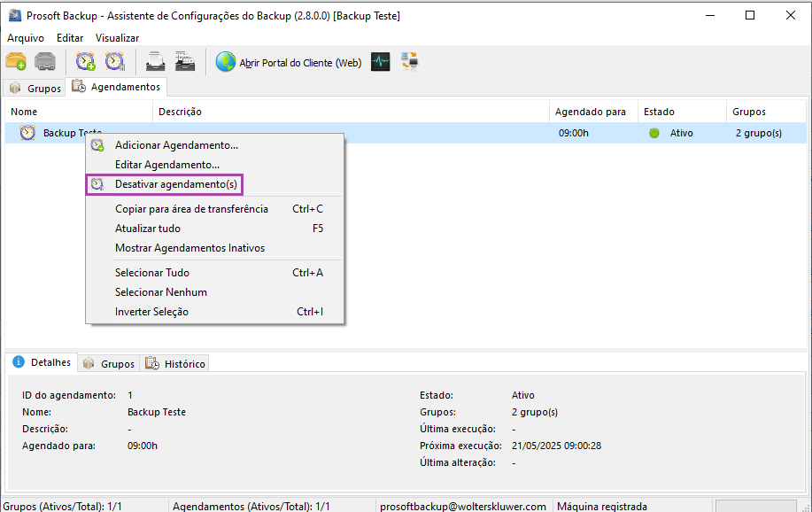The image size is (812, 512).
Task: Click the prosoftbackup@wolterskluwer.com status entry
Action: click(x=463, y=507)
